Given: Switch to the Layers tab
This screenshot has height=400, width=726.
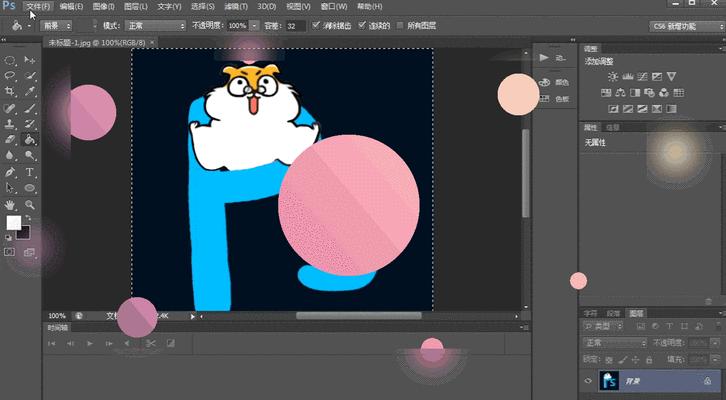Looking at the screenshot, I should click(636, 313).
